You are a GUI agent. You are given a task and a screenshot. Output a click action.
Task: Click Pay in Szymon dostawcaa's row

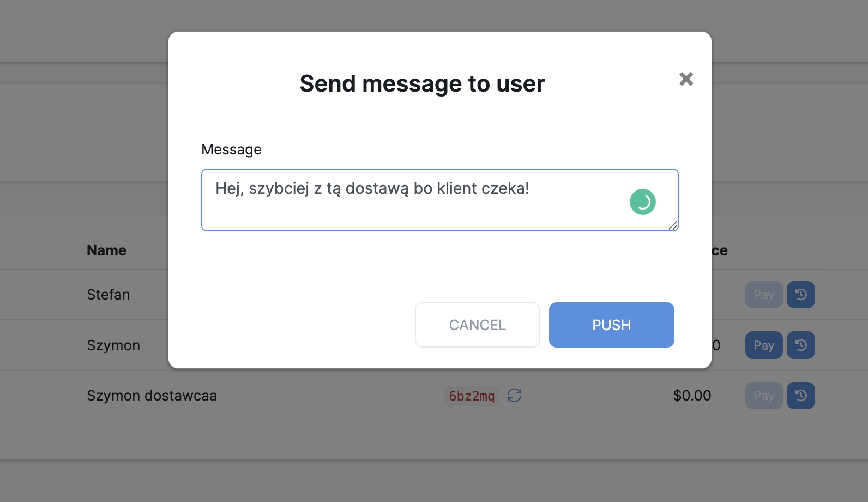click(763, 396)
